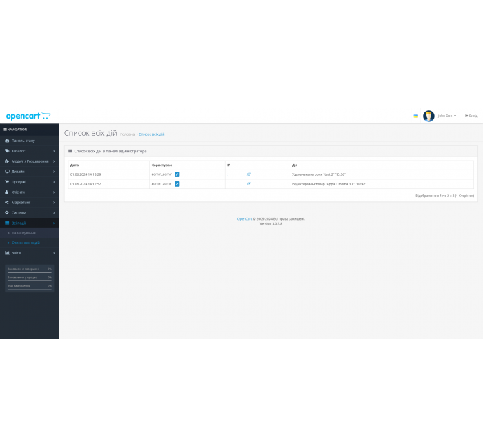Expand the Клієнти menu chevron

54,192
